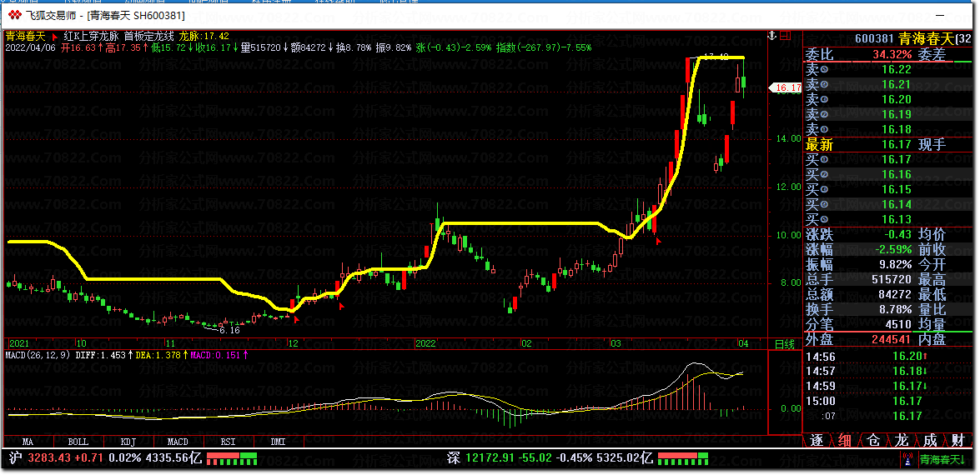Click the 2022 year marker on time axis
The height and width of the screenshot is (475, 980).
pyautogui.click(x=425, y=343)
